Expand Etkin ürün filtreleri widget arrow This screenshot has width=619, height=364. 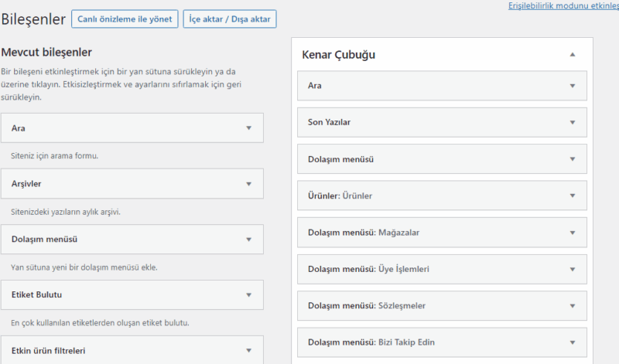(x=248, y=350)
